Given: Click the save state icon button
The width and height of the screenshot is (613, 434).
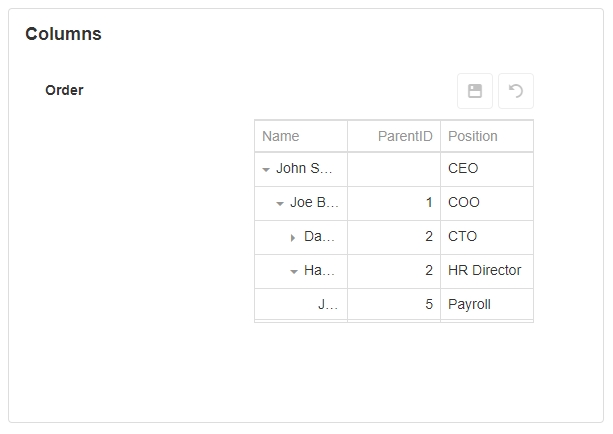Looking at the screenshot, I should click(x=475, y=91).
